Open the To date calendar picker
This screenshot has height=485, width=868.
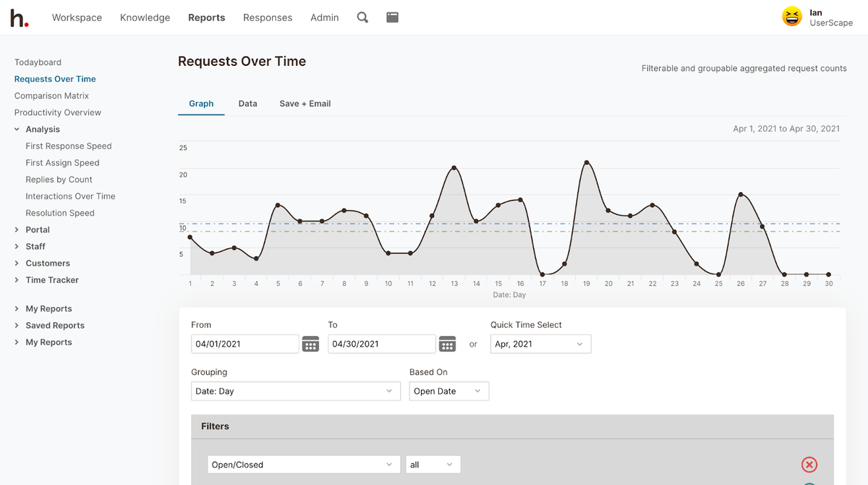[x=447, y=344]
